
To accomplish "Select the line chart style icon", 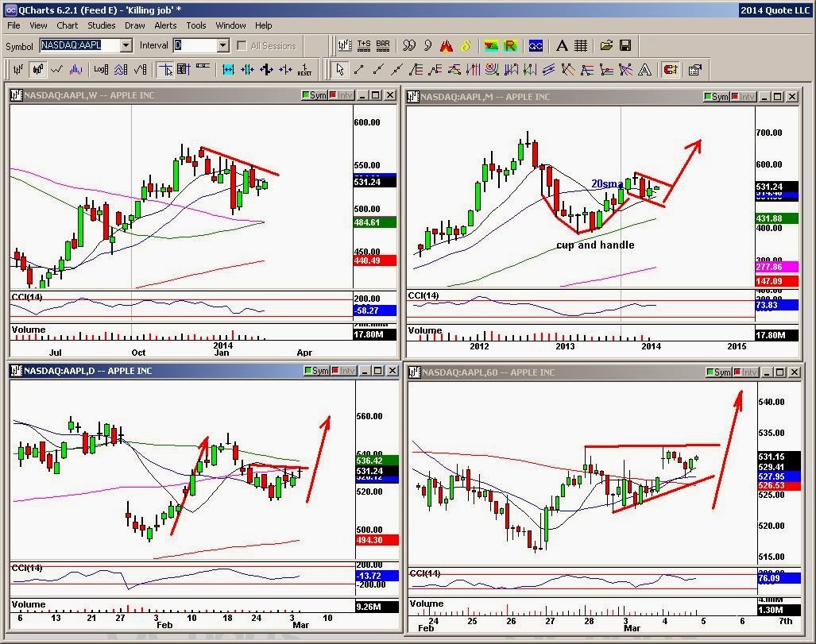I will tap(56, 69).
